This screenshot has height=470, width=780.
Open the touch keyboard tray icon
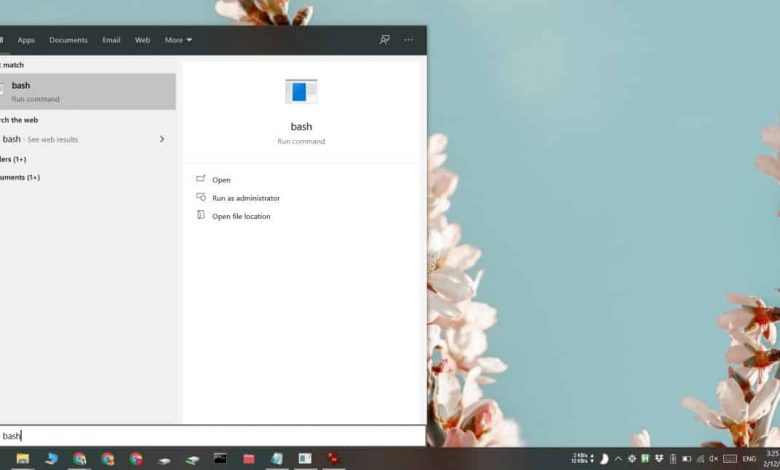tap(730, 459)
